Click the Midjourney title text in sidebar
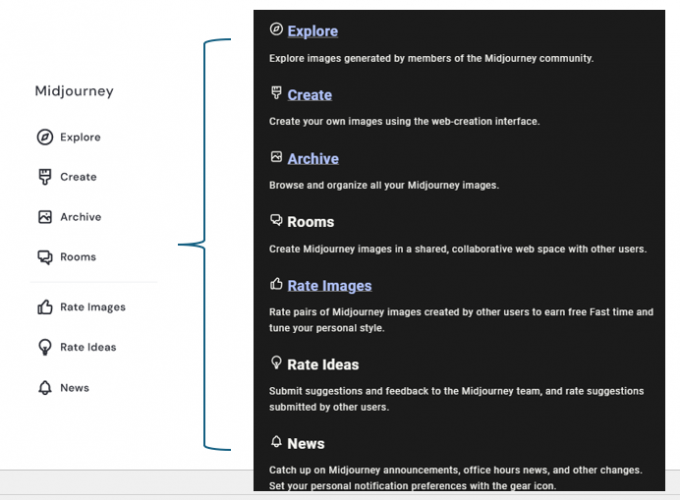Screen dimensions: 680x500 click(74, 91)
